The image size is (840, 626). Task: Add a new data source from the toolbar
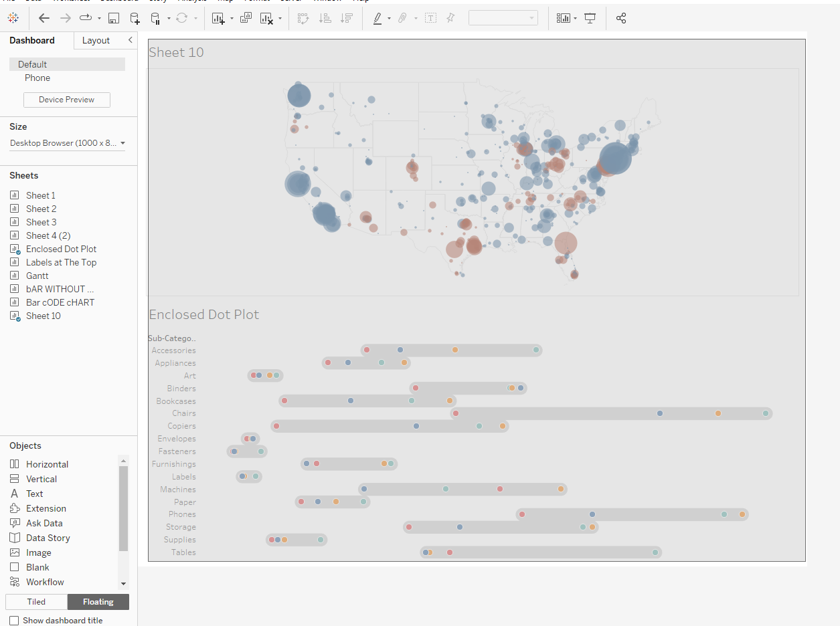point(135,18)
